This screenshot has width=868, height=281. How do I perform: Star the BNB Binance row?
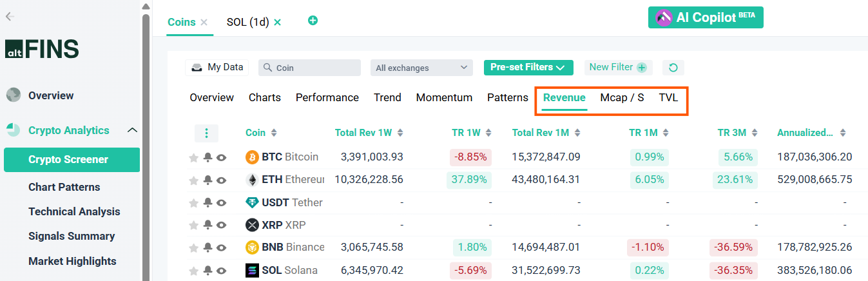pyautogui.click(x=193, y=247)
